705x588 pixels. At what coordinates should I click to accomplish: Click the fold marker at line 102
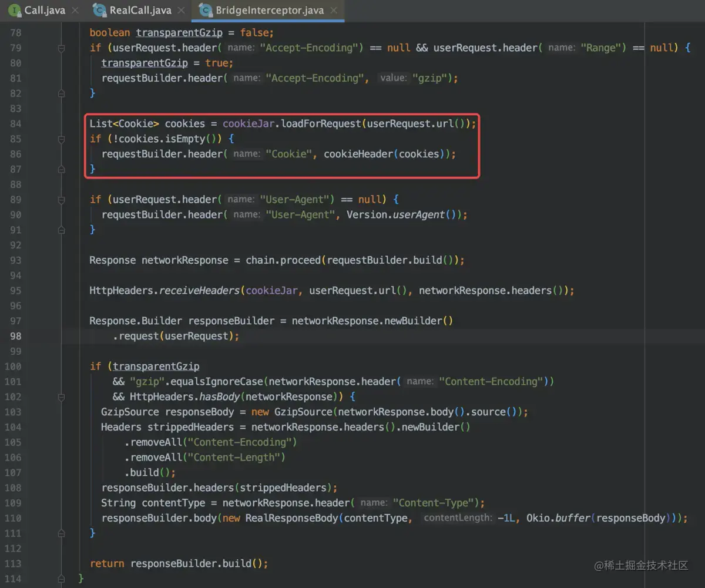(x=61, y=397)
